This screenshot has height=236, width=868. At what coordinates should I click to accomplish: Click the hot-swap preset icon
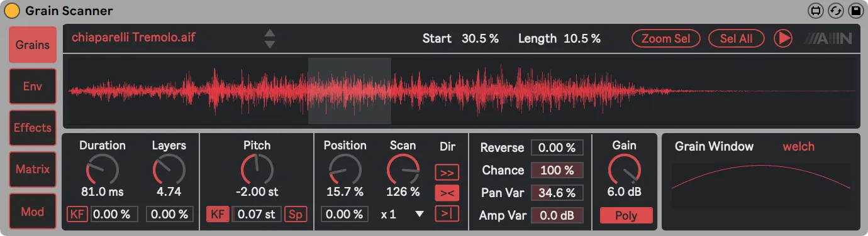tap(835, 11)
